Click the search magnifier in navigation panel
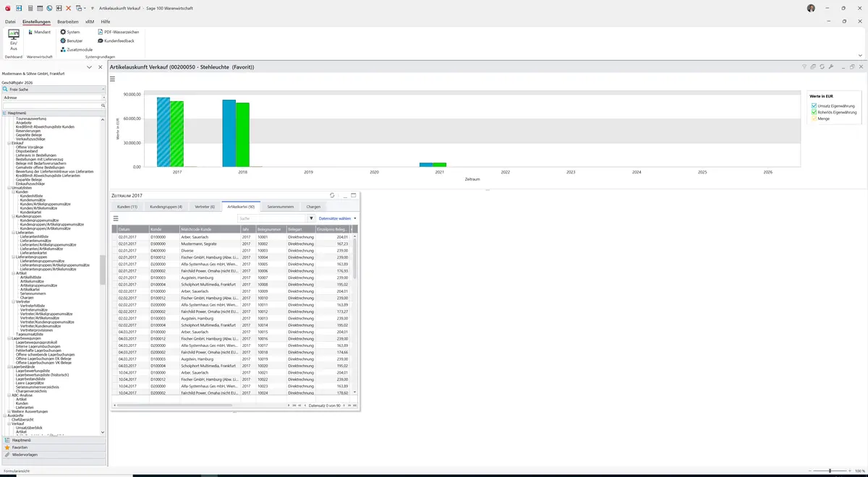This screenshot has width=868, height=477. [x=103, y=106]
